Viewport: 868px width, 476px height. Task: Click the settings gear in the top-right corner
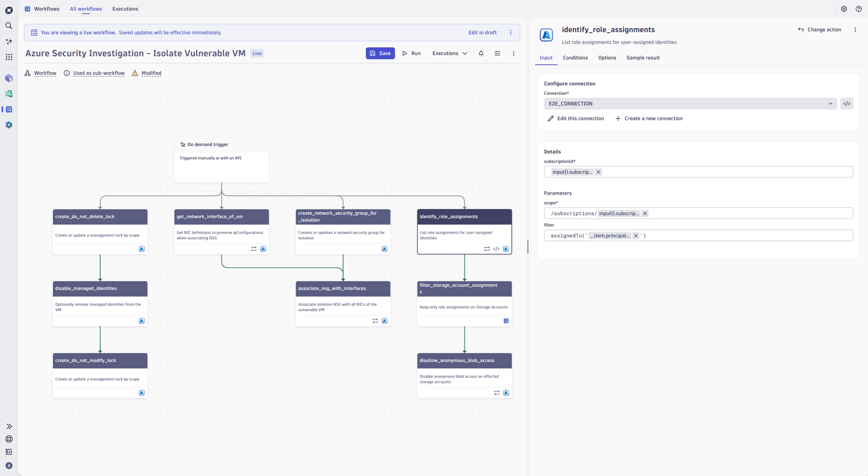point(844,9)
